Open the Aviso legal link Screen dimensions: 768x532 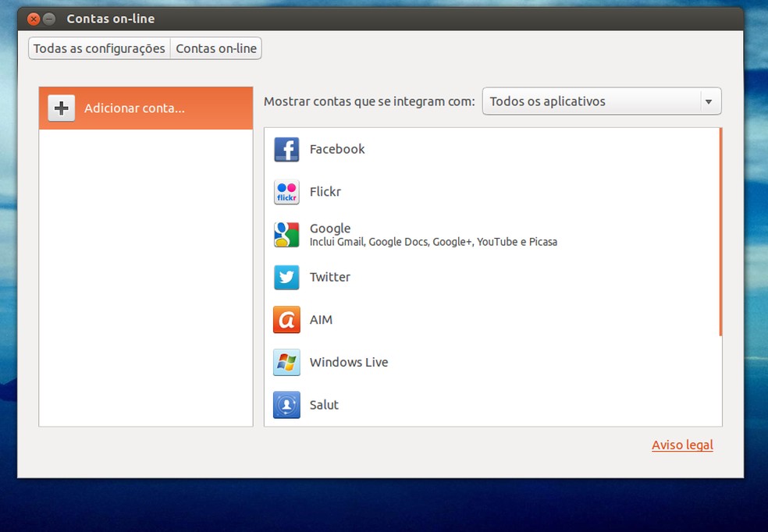coord(682,445)
